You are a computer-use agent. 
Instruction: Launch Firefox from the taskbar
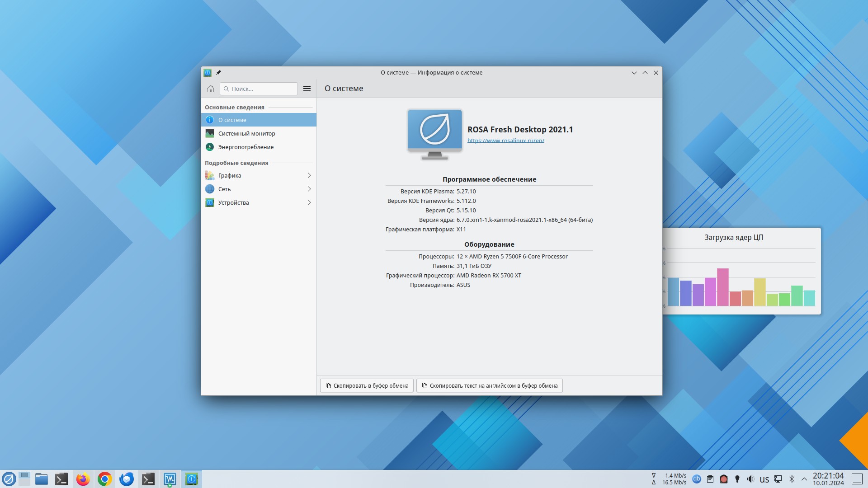83,479
